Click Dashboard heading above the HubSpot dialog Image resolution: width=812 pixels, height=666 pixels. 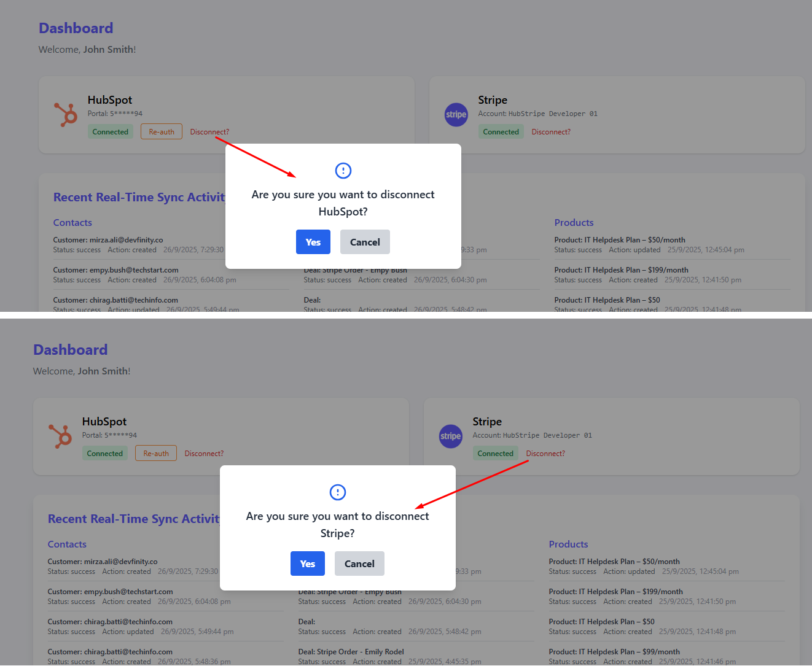tap(76, 28)
